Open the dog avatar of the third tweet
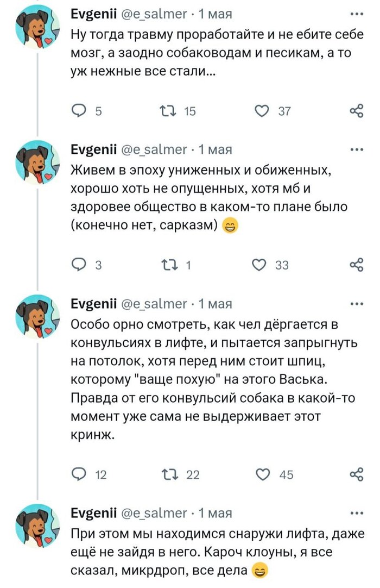Screen dimensions: 380x588 [37, 316]
